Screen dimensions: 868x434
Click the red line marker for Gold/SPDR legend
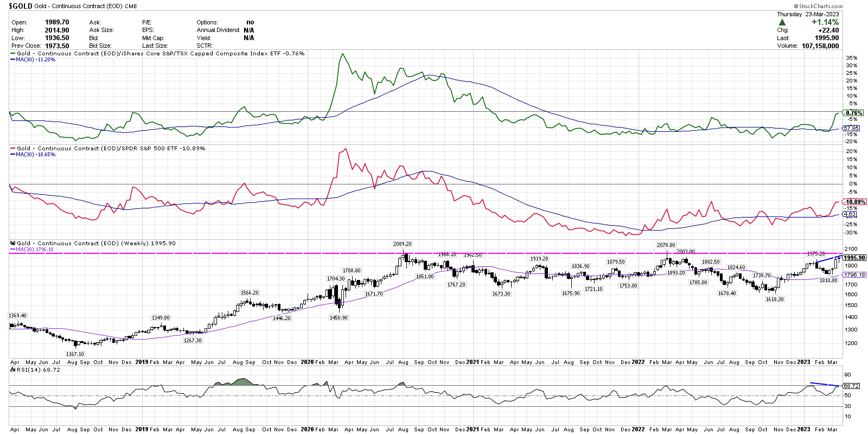tap(12, 149)
